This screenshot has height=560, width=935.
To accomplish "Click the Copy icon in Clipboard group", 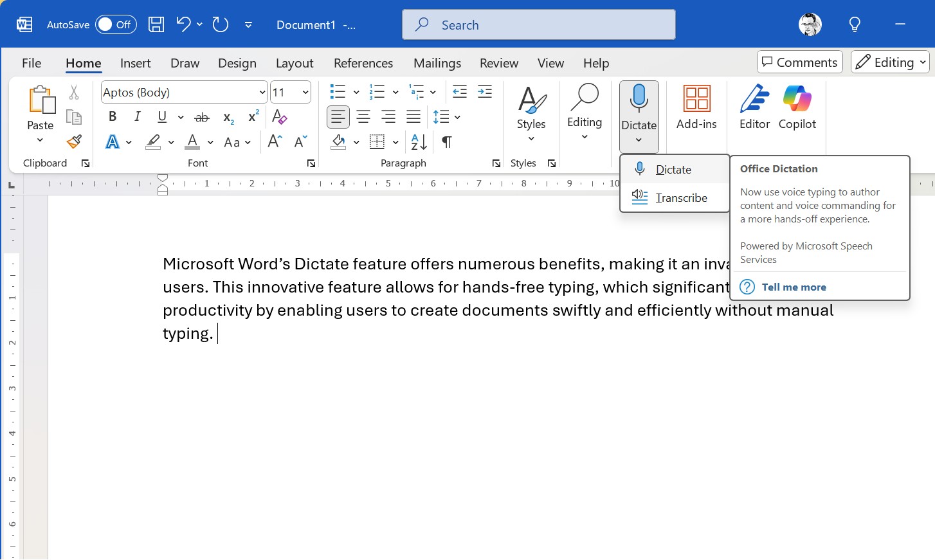I will coord(74,117).
